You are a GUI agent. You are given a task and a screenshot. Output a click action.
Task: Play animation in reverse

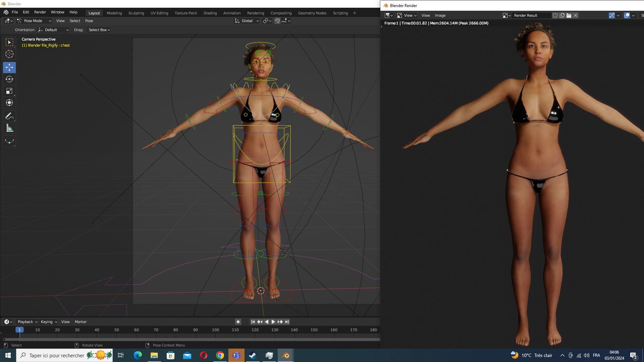click(x=266, y=322)
